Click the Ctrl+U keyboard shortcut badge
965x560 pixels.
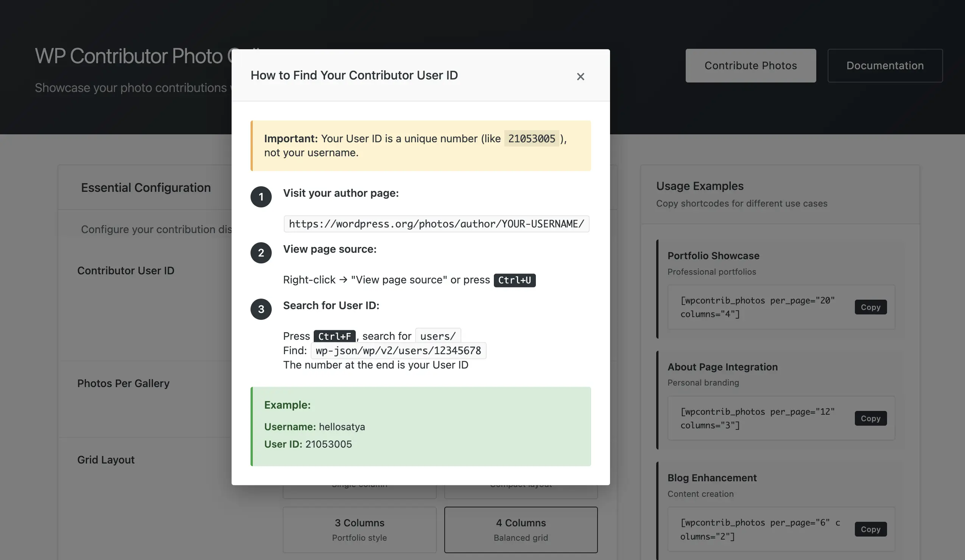pyautogui.click(x=514, y=280)
